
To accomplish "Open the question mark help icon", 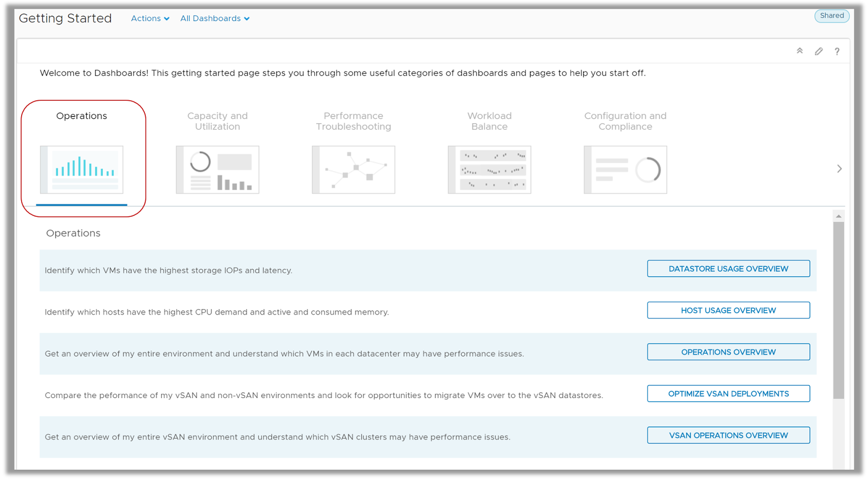I will [837, 52].
